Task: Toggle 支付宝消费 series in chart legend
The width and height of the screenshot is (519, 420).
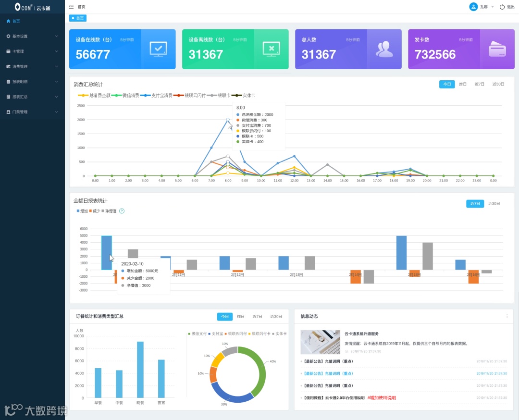Action: click(156, 95)
